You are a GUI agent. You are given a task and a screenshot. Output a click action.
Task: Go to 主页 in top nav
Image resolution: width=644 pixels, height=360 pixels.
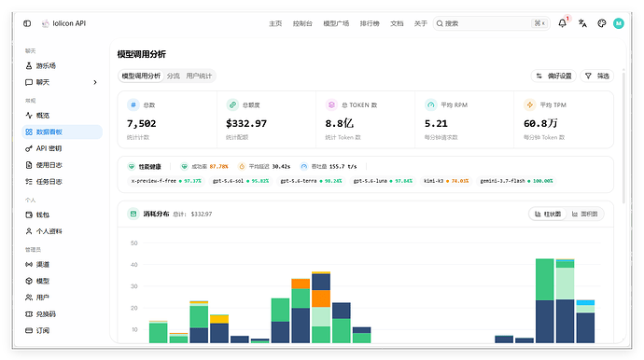tap(275, 23)
